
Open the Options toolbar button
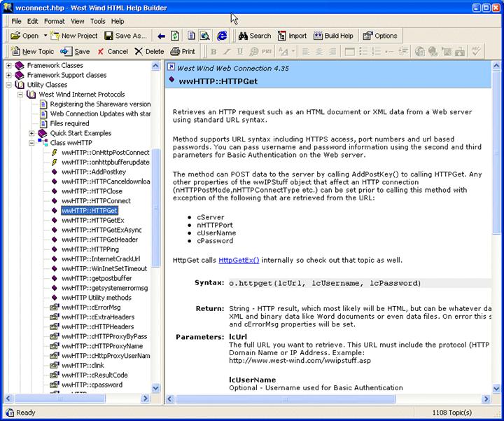380,36
